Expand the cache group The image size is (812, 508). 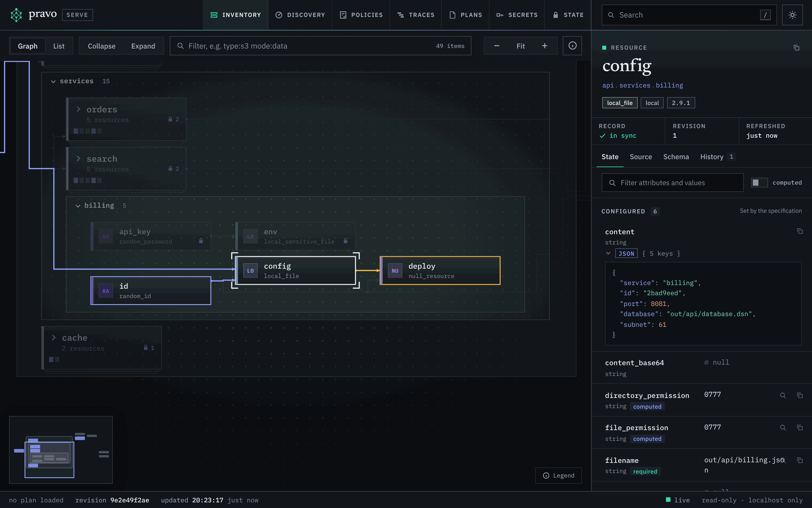click(54, 337)
